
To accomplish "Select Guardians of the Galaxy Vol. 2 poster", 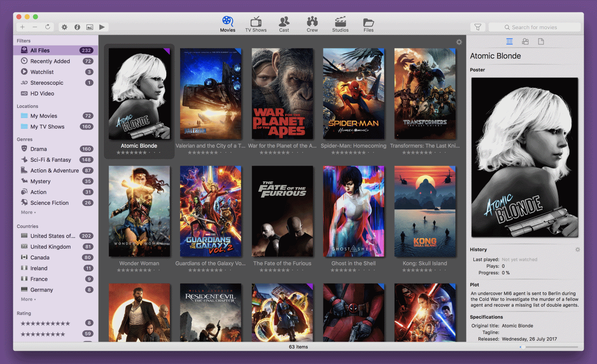I will tap(211, 211).
